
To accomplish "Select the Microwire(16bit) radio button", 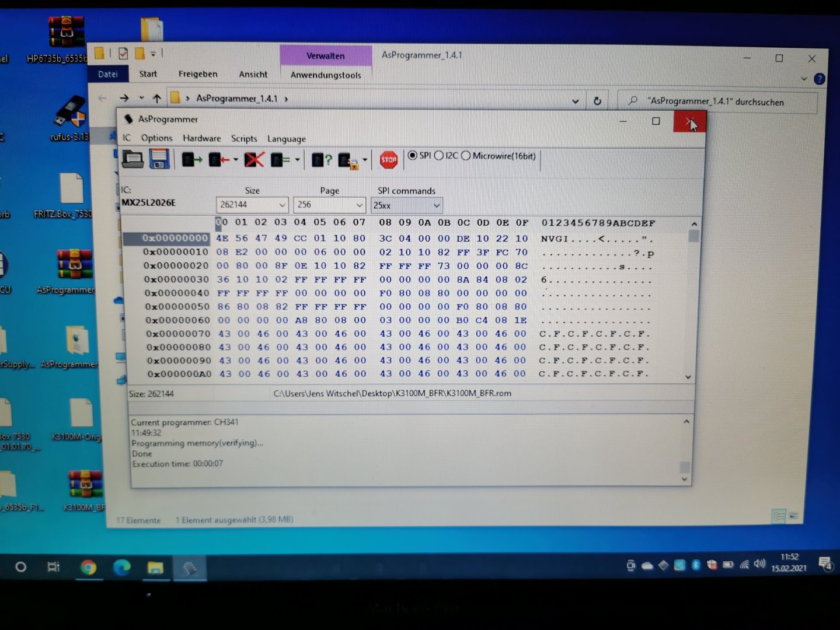I will pyautogui.click(x=466, y=156).
